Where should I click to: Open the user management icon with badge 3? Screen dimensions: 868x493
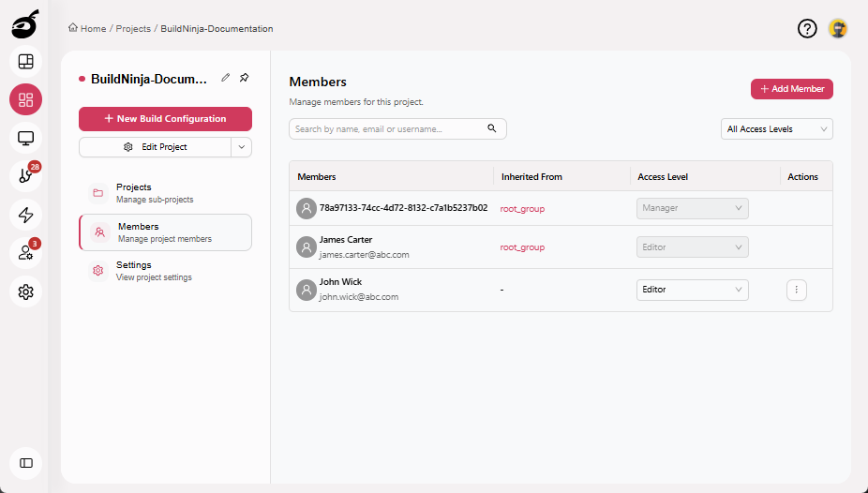pyautogui.click(x=25, y=253)
